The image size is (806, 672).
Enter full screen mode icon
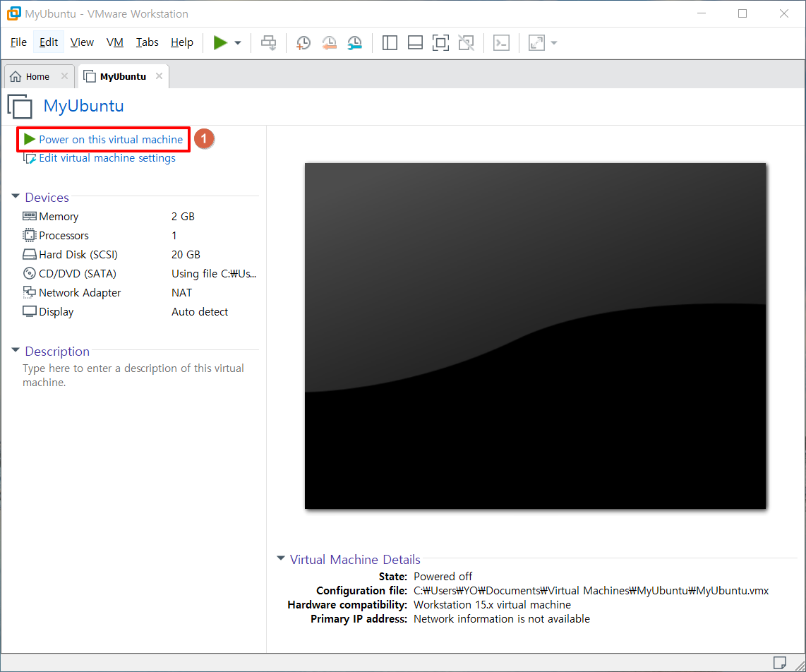click(440, 42)
